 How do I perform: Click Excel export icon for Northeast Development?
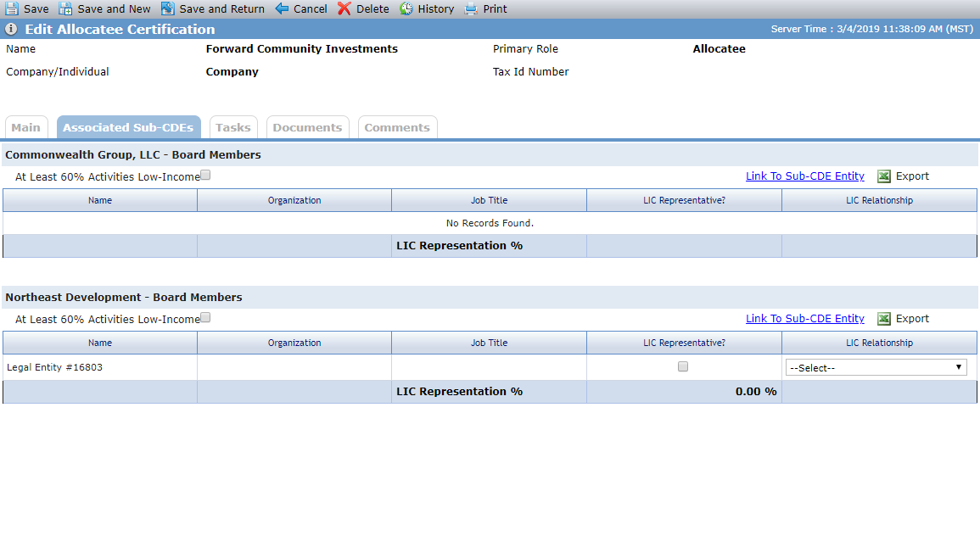[884, 319]
